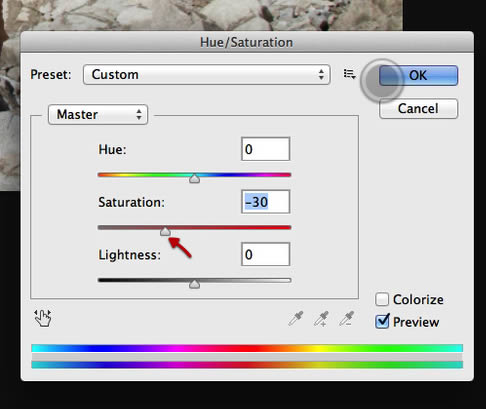486x409 pixels.
Task: Select the Eyedropper tool
Action: (296, 318)
